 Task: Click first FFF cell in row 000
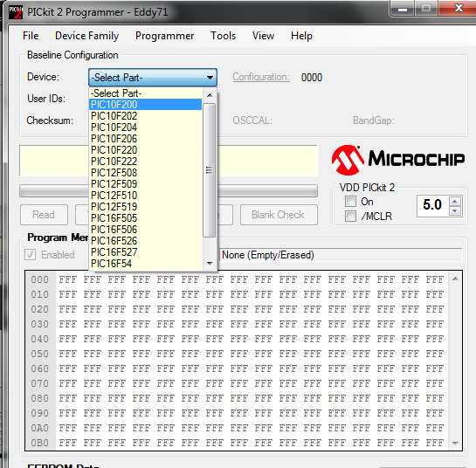pyautogui.click(x=67, y=279)
